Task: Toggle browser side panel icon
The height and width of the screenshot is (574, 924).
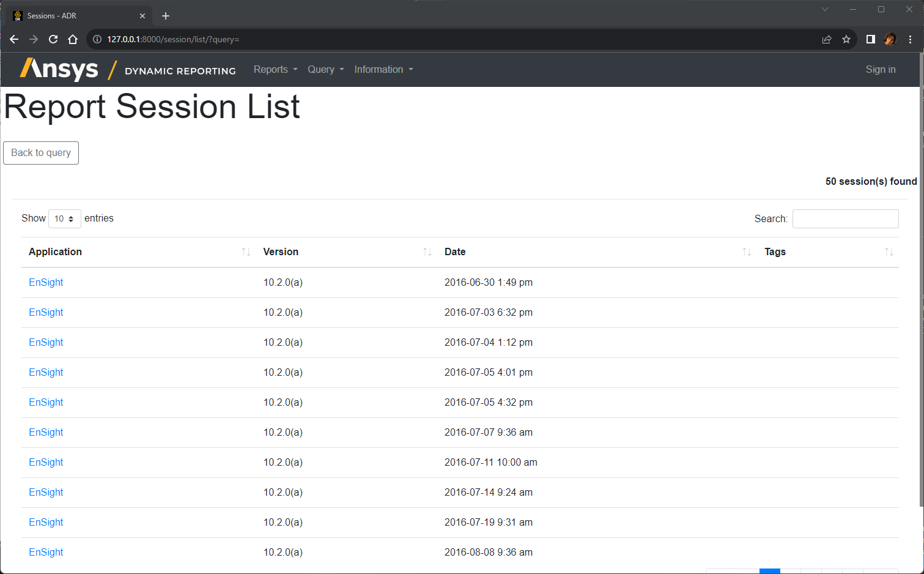Action: (870, 39)
